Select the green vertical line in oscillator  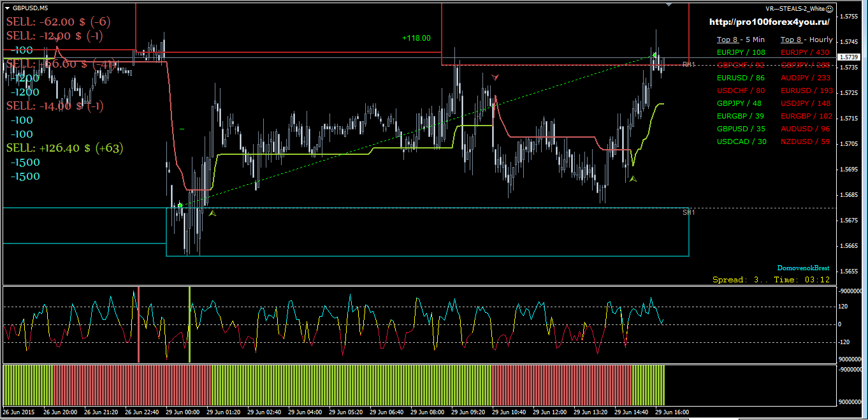point(189,325)
